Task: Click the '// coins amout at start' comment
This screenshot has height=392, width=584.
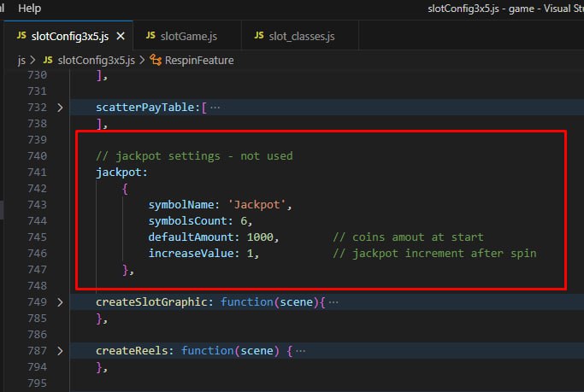Action: click(408, 237)
